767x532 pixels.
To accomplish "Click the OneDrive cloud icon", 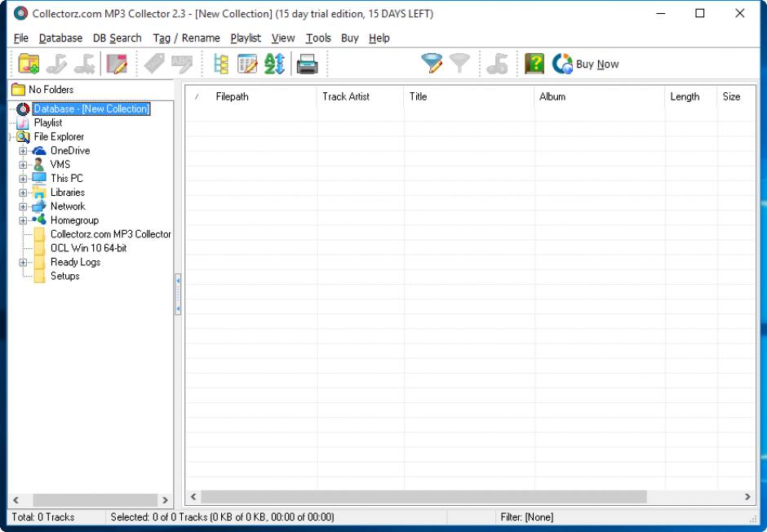I will [x=39, y=151].
